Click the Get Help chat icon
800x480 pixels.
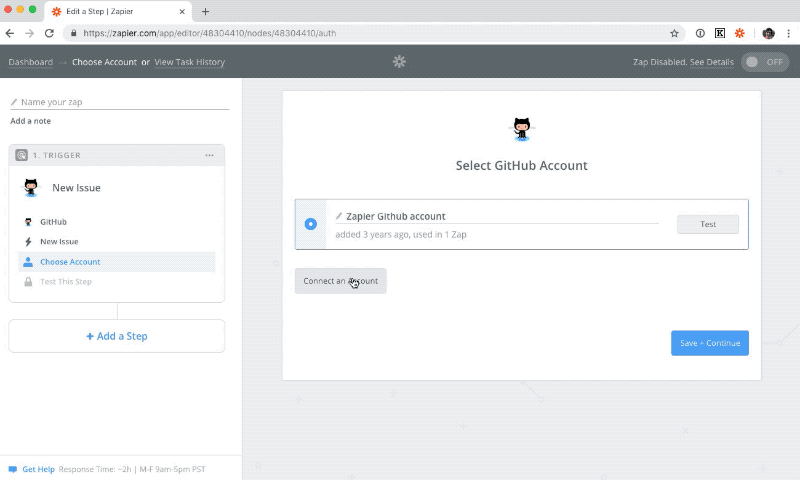[x=13, y=469]
